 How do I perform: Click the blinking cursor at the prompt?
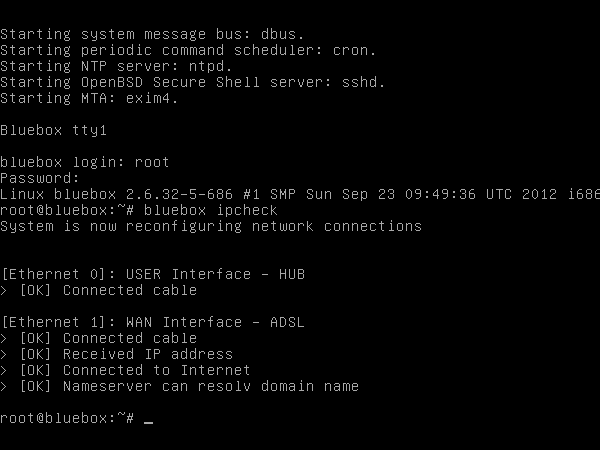[148, 422]
